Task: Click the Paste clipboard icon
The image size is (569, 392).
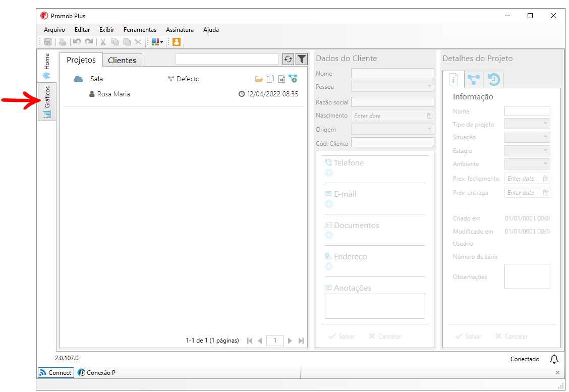Action: [x=127, y=42]
